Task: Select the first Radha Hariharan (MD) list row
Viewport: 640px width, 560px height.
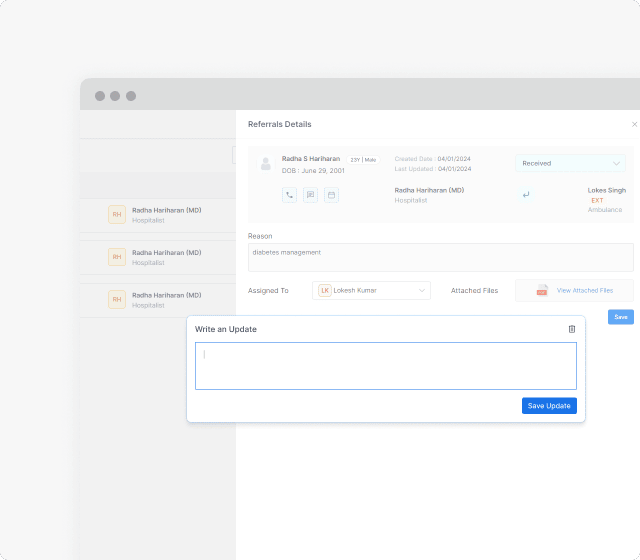Action: point(166,215)
